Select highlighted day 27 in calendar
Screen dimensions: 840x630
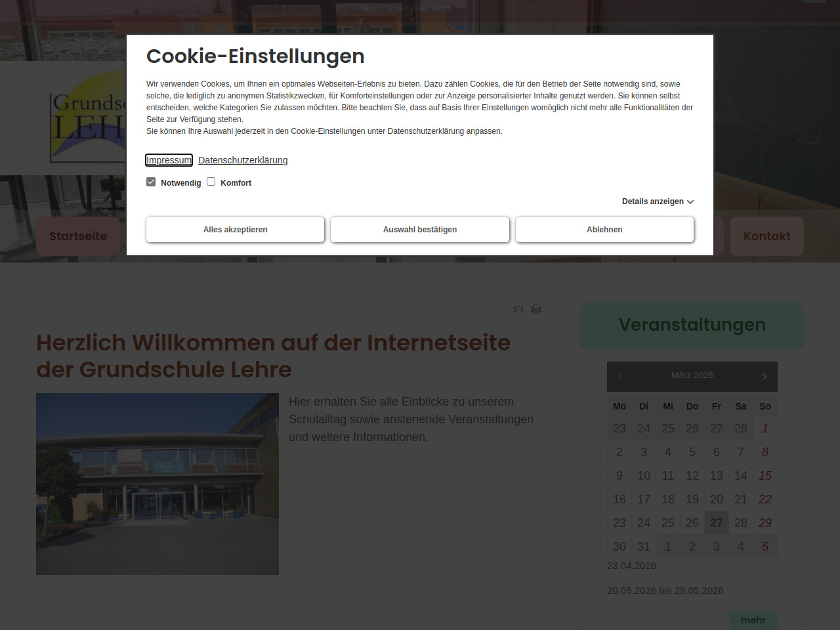716,523
